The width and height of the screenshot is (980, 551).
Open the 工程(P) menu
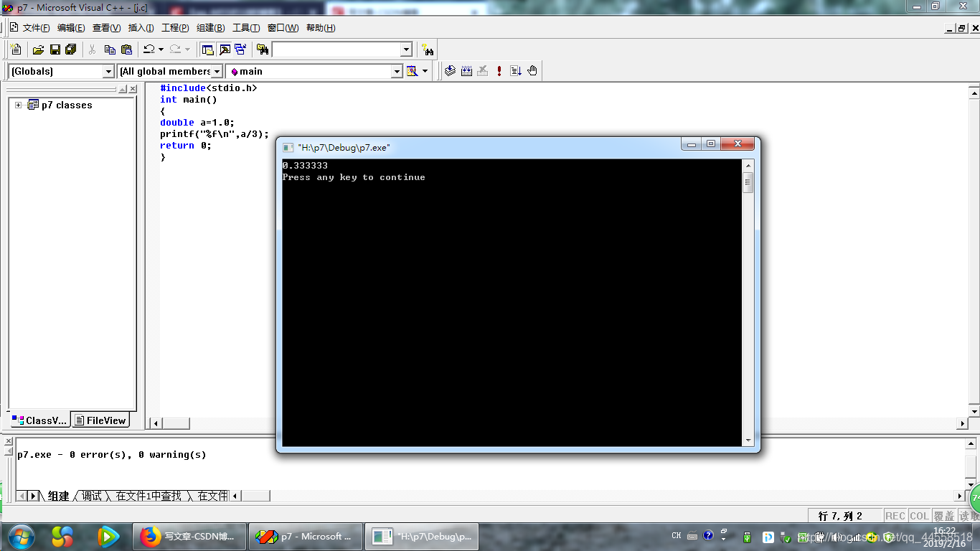[175, 28]
